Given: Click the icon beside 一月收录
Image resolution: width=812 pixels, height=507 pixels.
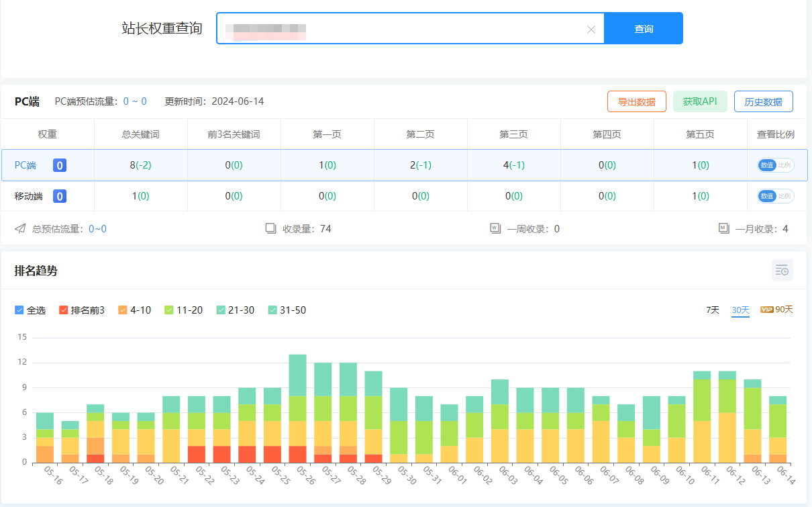Looking at the screenshot, I should point(724,229).
